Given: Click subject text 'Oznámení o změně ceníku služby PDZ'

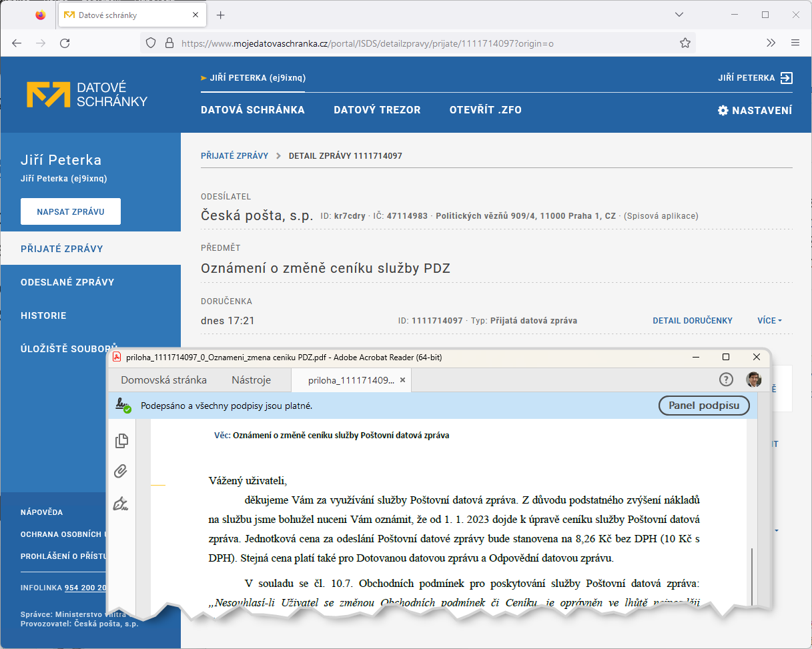Looking at the screenshot, I should coord(326,268).
